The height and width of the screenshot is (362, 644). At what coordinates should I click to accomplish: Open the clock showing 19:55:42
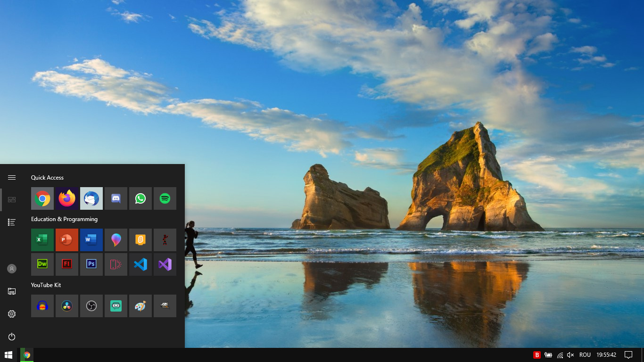point(606,355)
